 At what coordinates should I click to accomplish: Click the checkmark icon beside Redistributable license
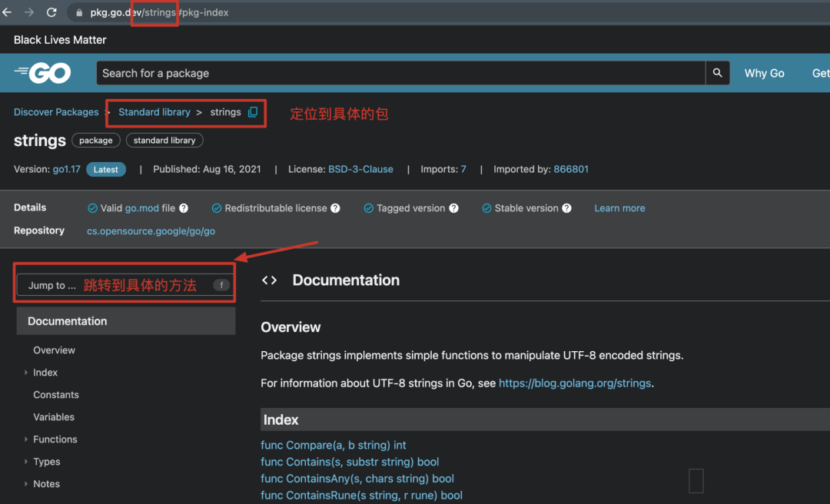point(217,208)
